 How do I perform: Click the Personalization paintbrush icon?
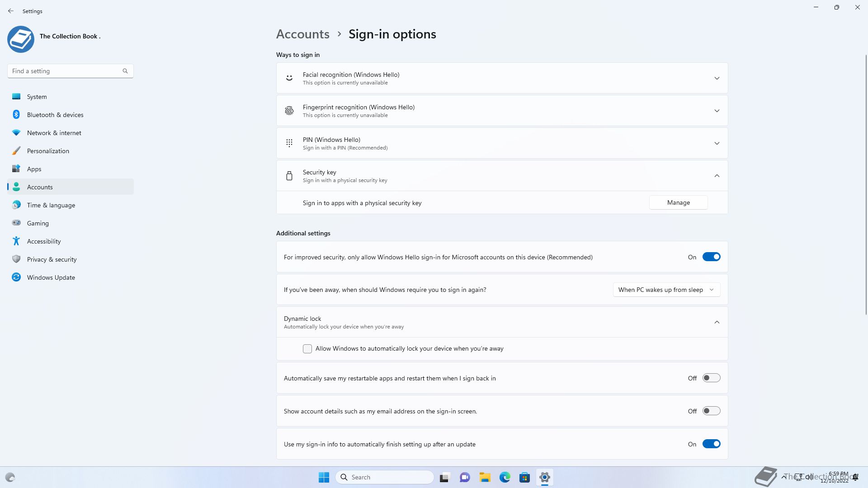point(16,150)
